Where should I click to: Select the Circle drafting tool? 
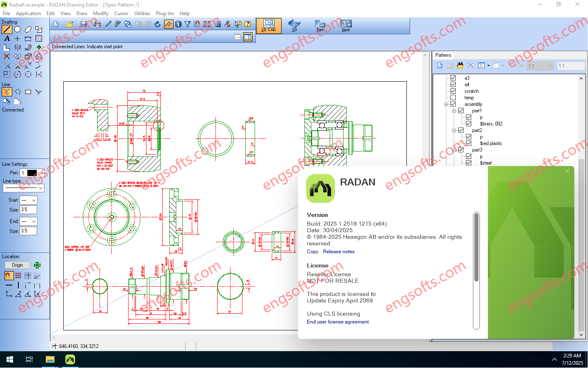coord(18,29)
